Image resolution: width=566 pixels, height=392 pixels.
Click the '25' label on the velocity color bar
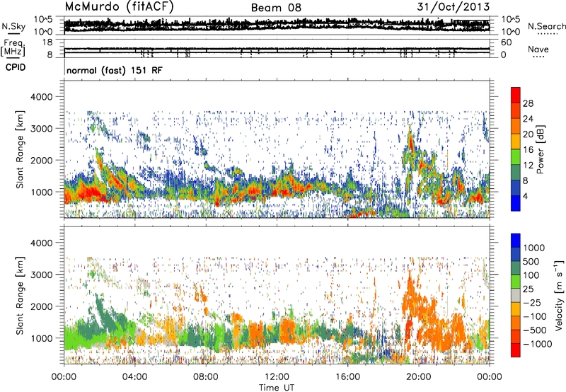[529, 289]
